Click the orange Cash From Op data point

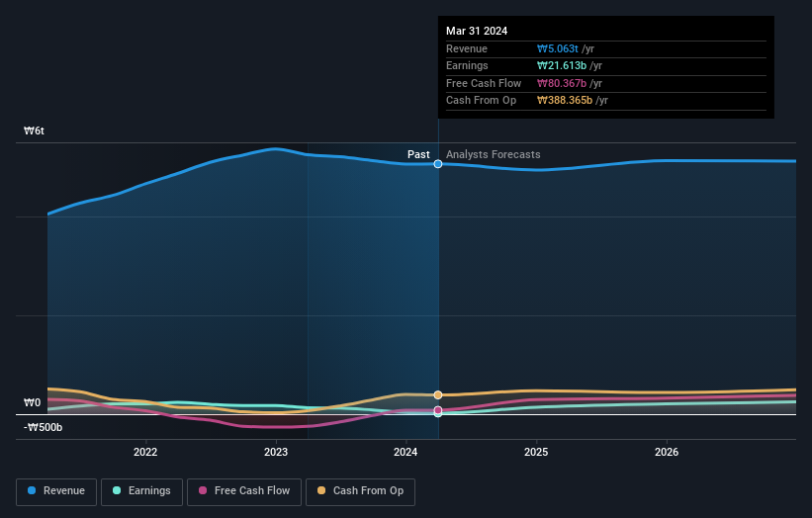point(438,394)
